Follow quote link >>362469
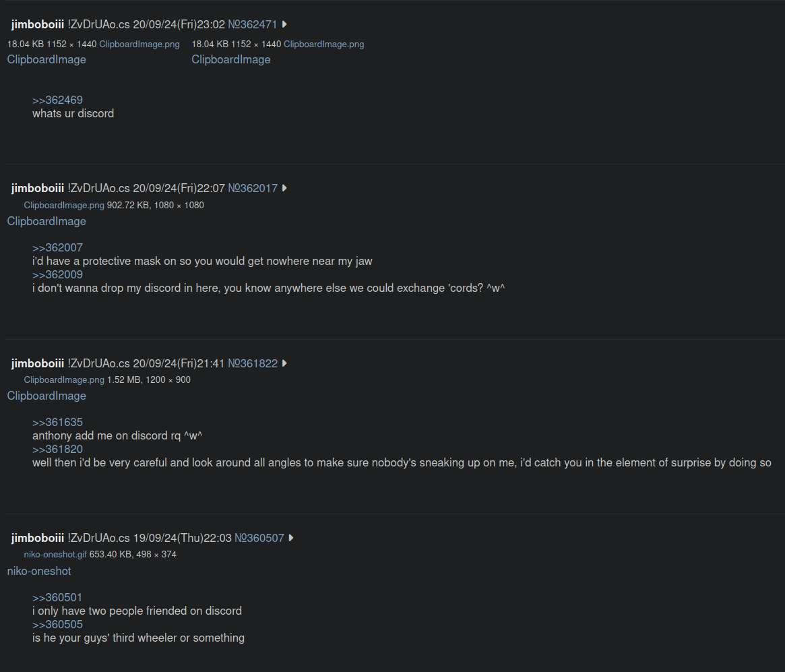This screenshot has height=672, width=785. tap(57, 100)
